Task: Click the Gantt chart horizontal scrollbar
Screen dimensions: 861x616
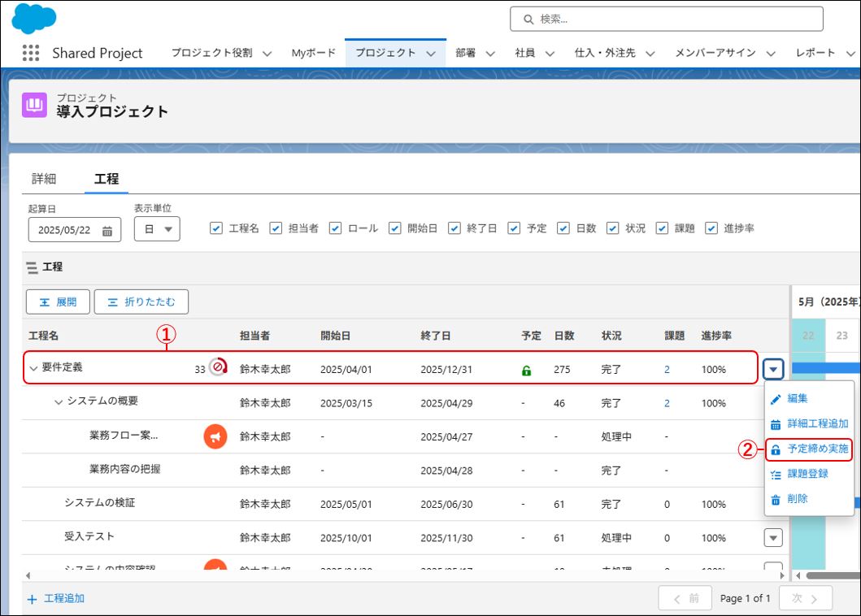Action: pos(833,576)
